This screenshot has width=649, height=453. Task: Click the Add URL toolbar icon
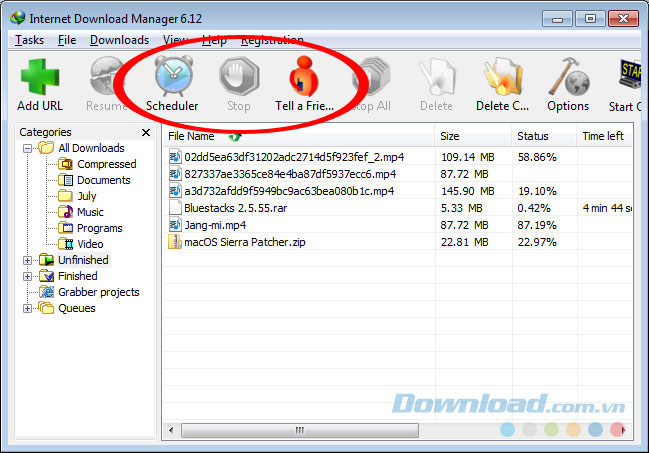click(40, 77)
